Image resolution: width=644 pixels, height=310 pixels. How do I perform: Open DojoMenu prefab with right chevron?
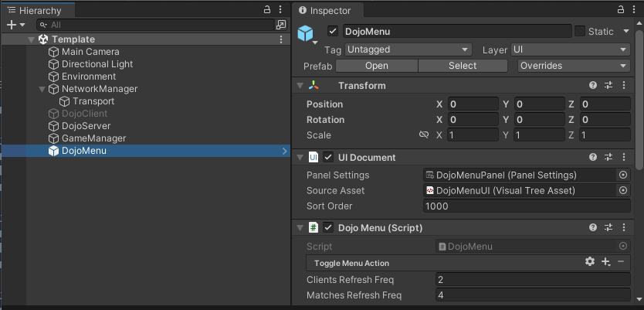285,151
